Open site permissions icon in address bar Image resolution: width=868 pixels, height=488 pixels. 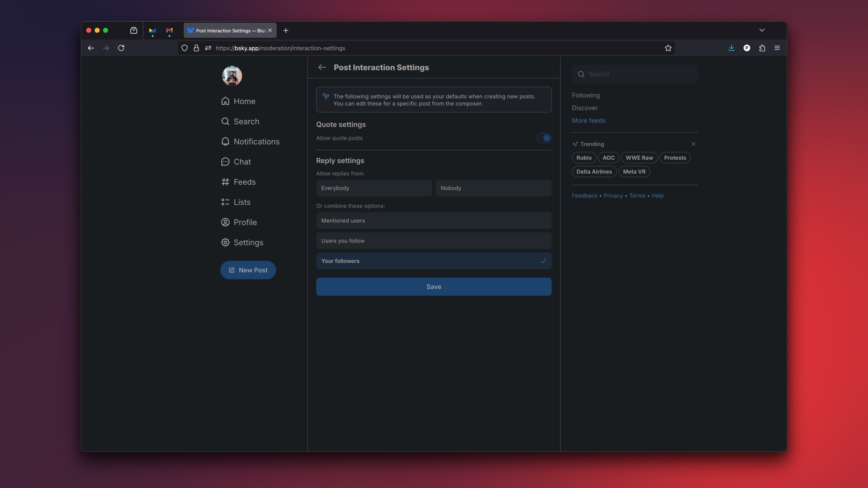click(208, 48)
